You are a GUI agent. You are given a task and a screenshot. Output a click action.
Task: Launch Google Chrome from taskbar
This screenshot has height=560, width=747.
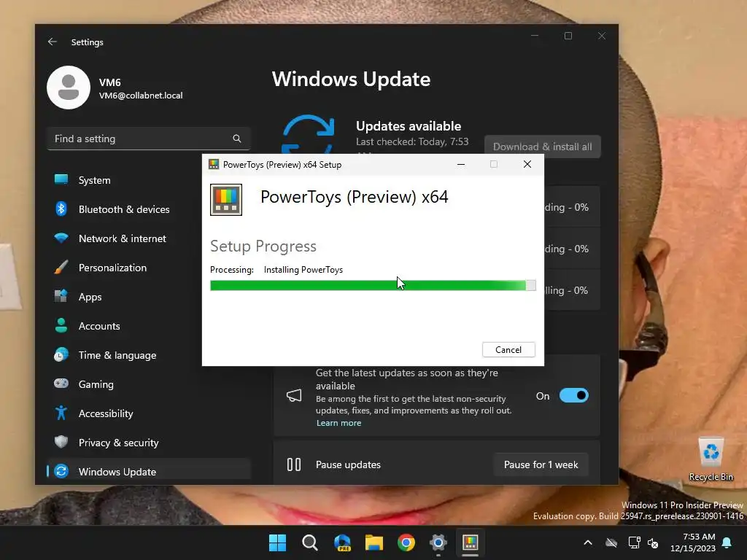point(406,542)
